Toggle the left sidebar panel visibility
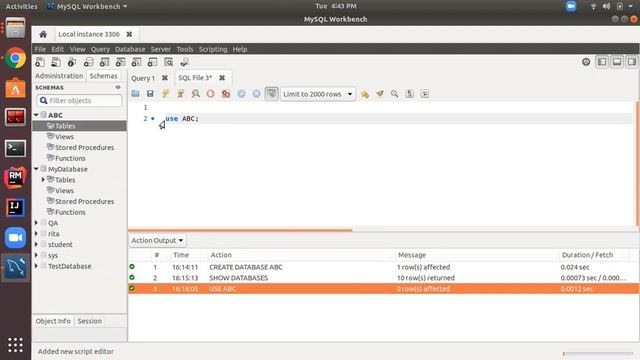Viewport: 640px width, 360px height. pos(602,62)
